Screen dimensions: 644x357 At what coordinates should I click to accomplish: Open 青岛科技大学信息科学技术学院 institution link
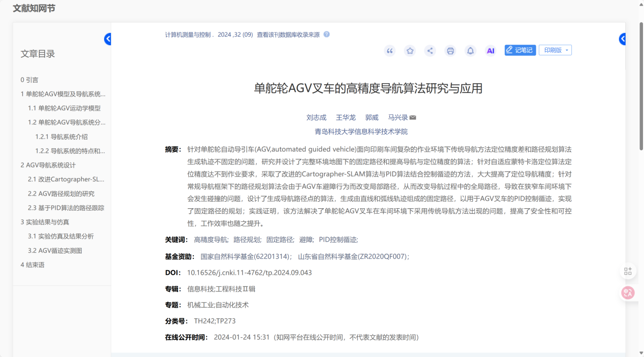(x=361, y=132)
